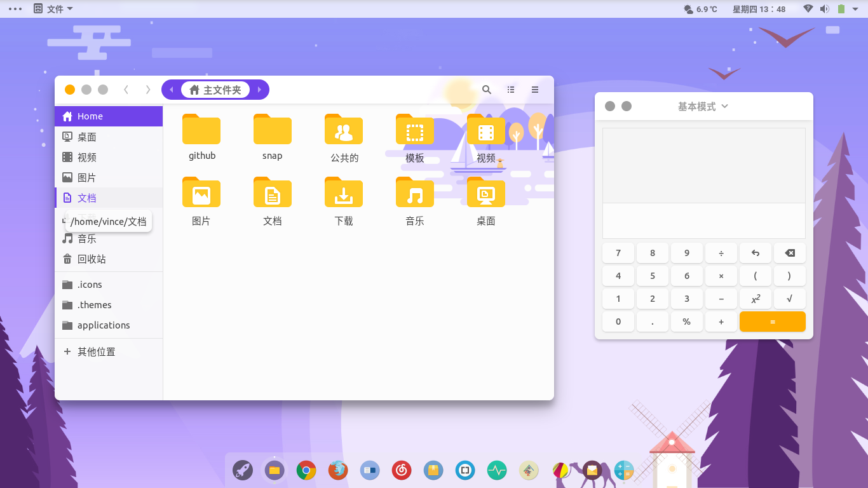This screenshot has width=868, height=488.
Task: Open the .icons bookmark in sidebar
Action: (109, 285)
